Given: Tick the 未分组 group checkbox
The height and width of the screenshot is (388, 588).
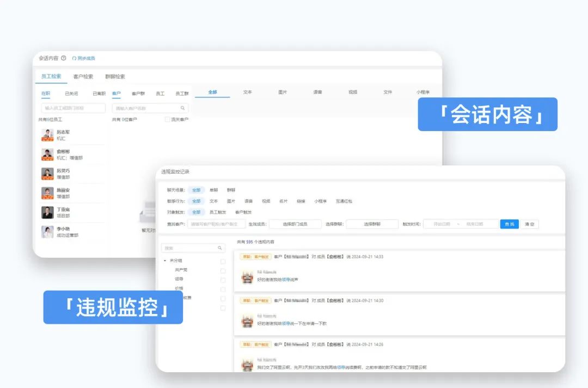Looking at the screenshot, I should (223, 261).
